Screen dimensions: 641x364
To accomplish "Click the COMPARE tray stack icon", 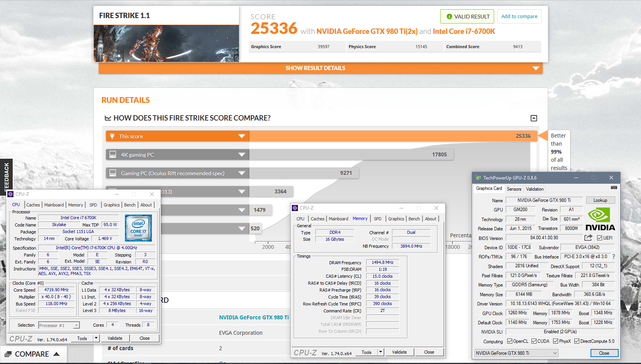I will [8, 354].
